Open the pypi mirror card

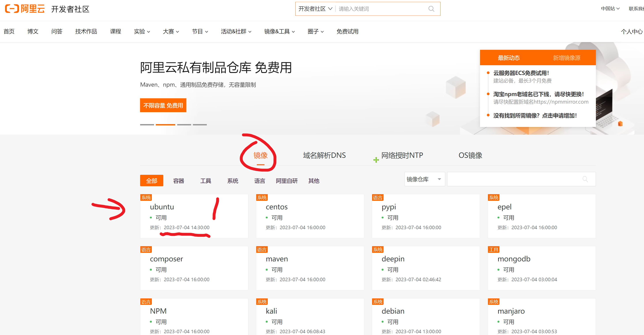click(x=426, y=216)
